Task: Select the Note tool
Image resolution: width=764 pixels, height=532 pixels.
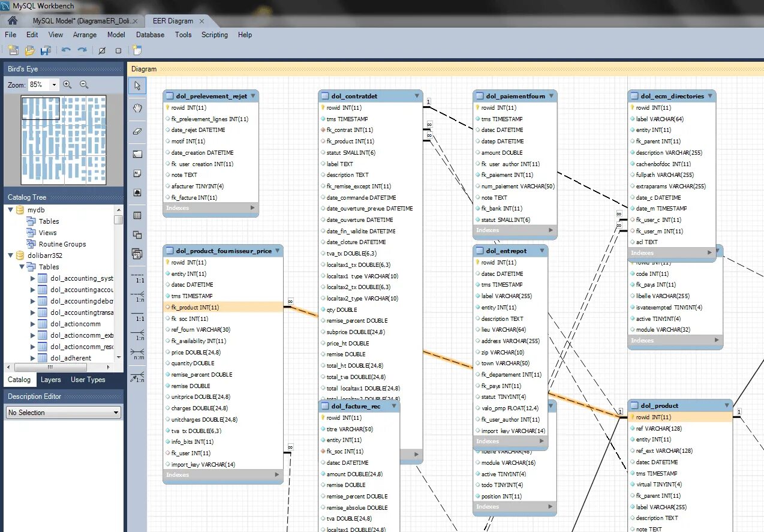Action: (x=137, y=173)
